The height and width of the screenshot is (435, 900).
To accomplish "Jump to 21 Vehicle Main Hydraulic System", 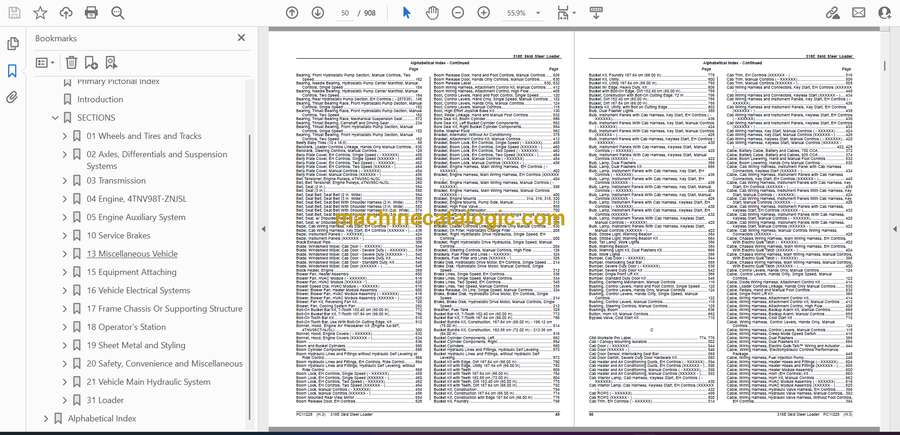I will (149, 382).
